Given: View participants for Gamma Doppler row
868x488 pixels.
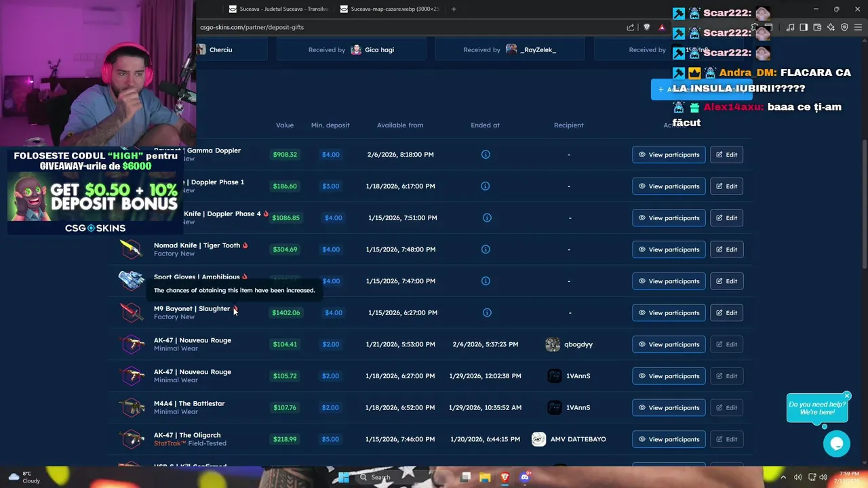Looking at the screenshot, I should [x=669, y=155].
